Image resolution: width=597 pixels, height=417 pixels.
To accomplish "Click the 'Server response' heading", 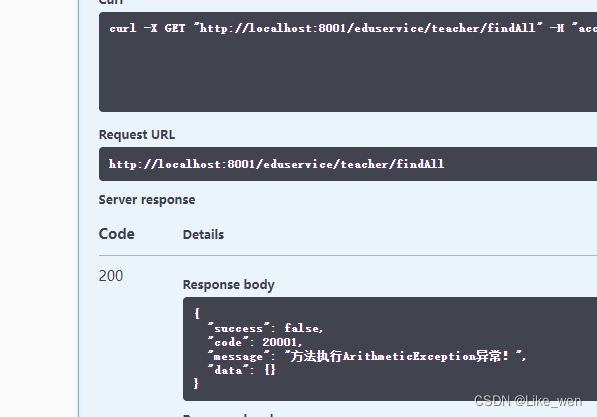I will point(147,200).
